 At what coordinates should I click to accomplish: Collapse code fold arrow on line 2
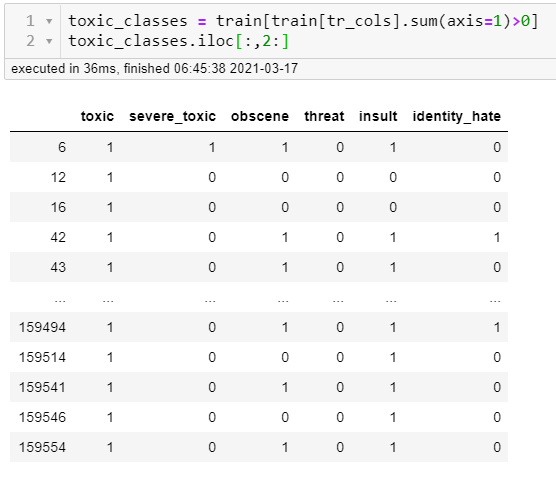49,41
